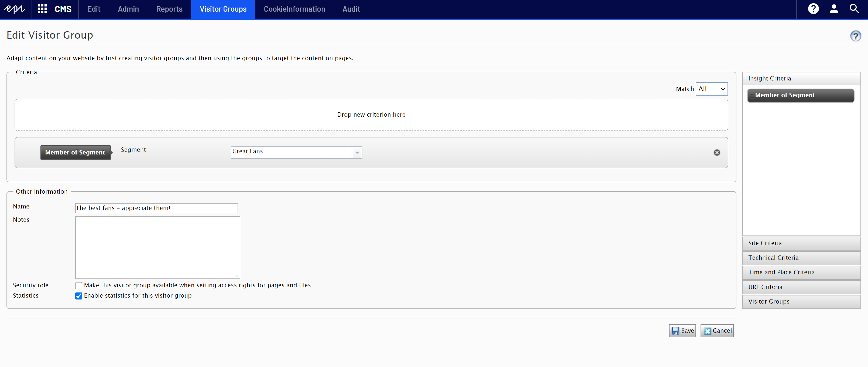This screenshot has height=367, width=868.
Task: Click the Cancel button
Action: click(x=717, y=331)
